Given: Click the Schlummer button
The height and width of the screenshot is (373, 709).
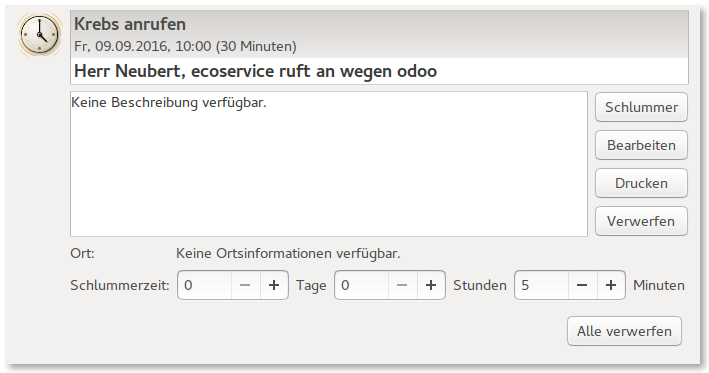Looking at the screenshot, I should pos(641,107).
